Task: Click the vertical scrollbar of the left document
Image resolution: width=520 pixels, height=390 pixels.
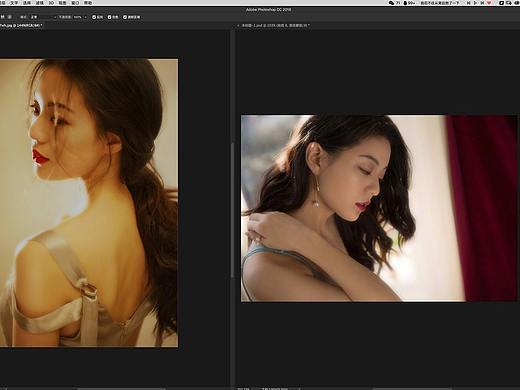Action: coord(232,210)
